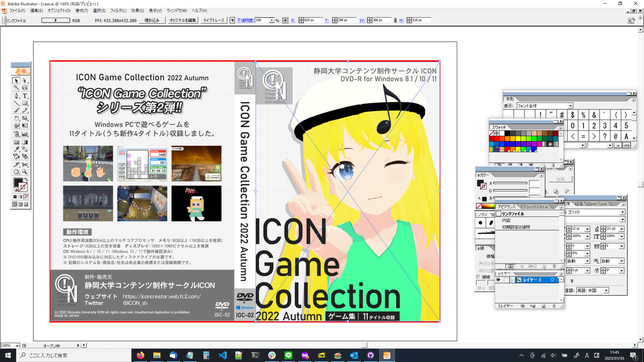The height and width of the screenshot is (362, 644).
Task: Toggle the lock box of レイヤー 1
Action: 506,280
